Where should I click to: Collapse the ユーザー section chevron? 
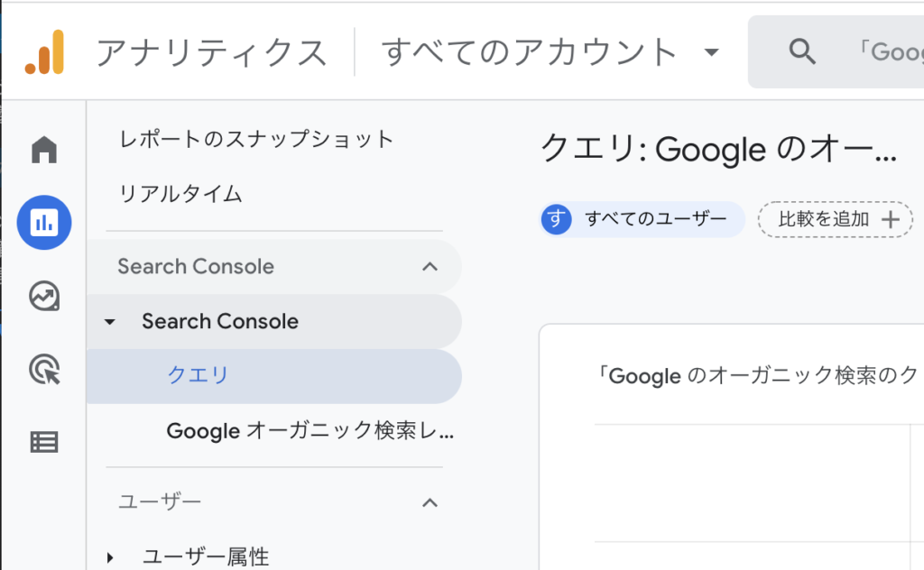430,503
